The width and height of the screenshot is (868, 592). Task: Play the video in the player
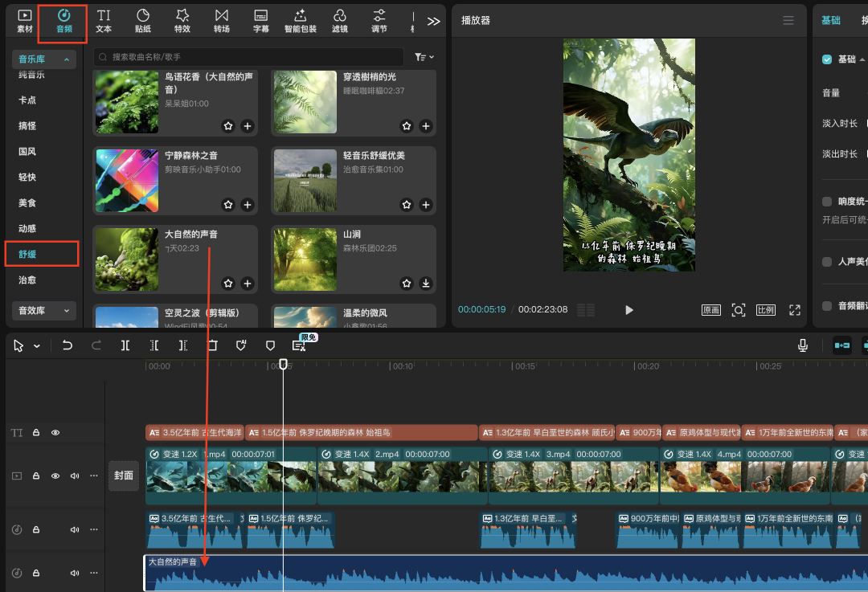click(x=629, y=310)
